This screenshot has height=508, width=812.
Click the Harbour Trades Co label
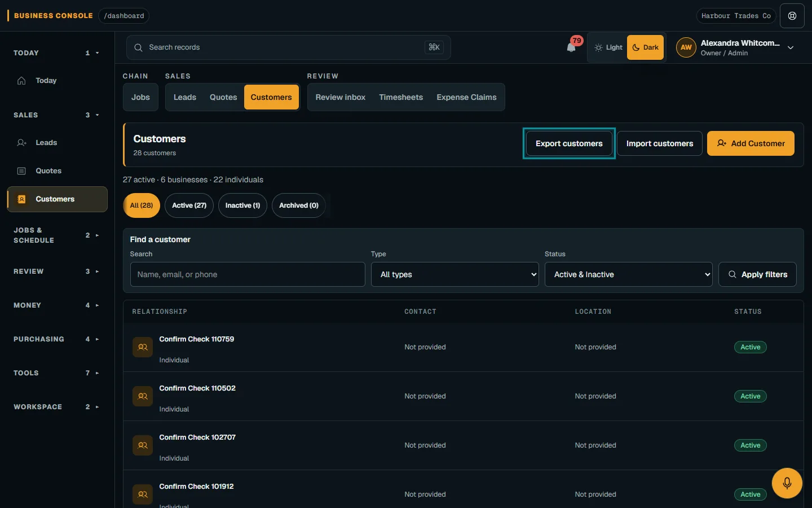point(736,16)
